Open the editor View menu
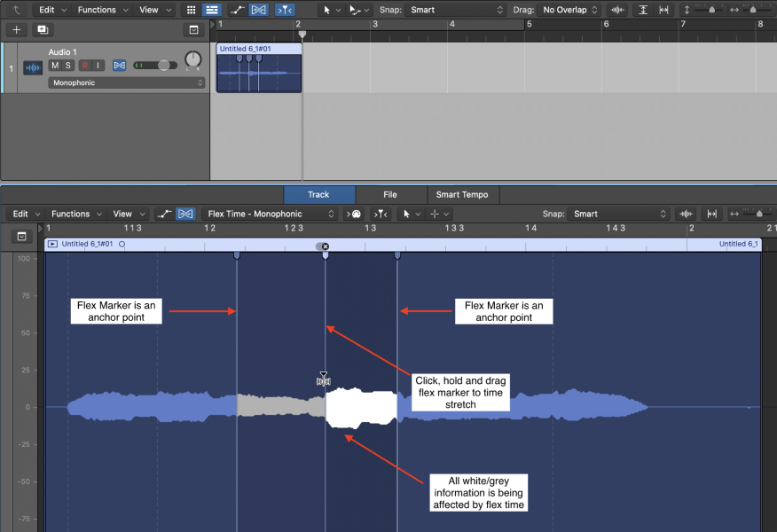The image size is (777, 532). [129, 214]
